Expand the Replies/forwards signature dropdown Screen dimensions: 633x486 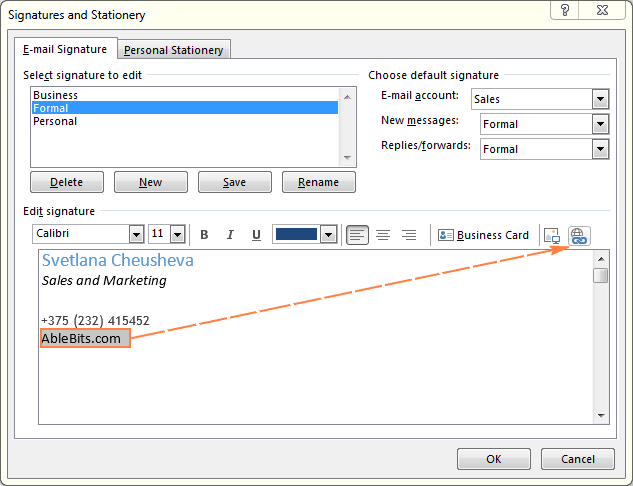tap(600, 149)
